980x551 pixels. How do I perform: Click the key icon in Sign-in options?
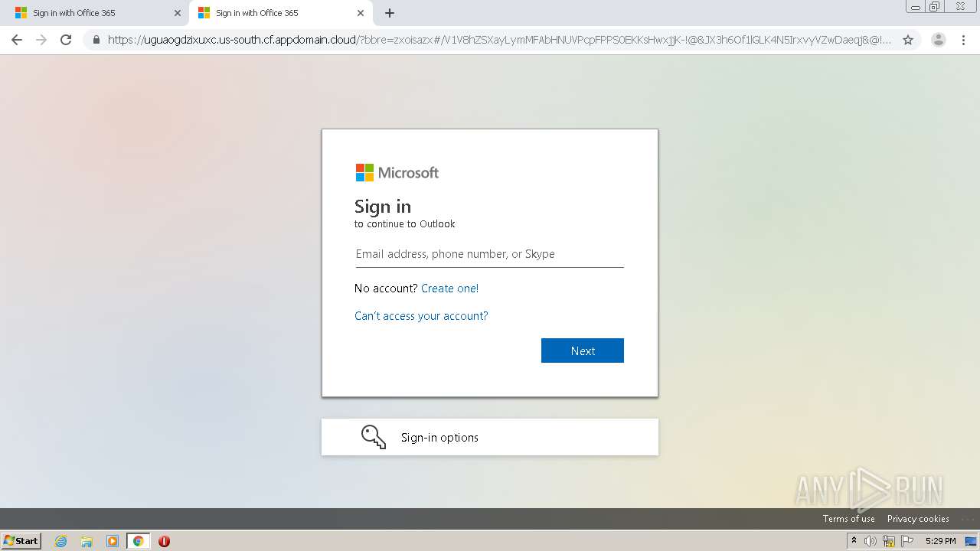tap(374, 437)
